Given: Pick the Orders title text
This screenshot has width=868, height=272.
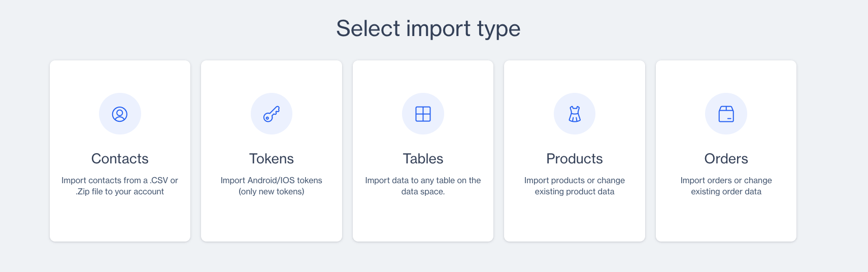Looking at the screenshot, I should click(x=726, y=159).
